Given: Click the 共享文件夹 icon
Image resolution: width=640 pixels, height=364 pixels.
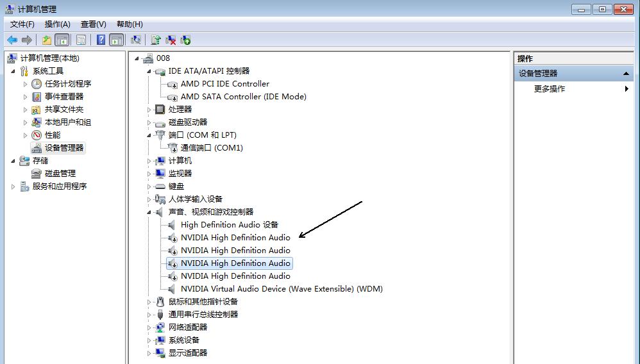Looking at the screenshot, I should (x=37, y=110).
